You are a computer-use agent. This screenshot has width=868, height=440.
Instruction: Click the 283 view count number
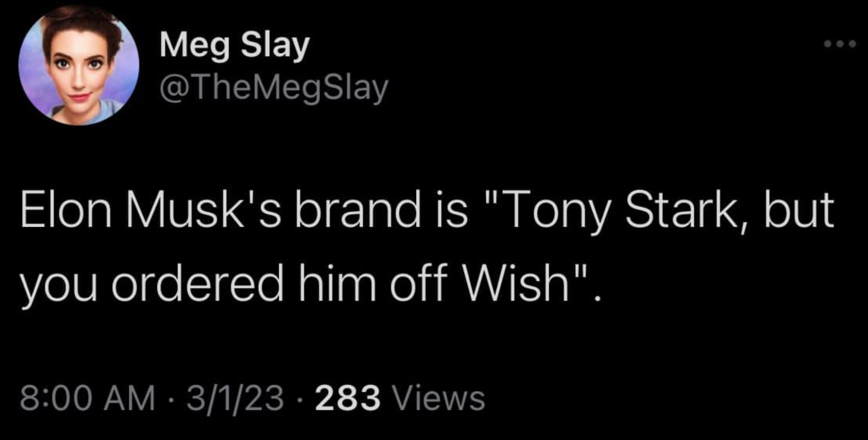[x=348, y=398]
